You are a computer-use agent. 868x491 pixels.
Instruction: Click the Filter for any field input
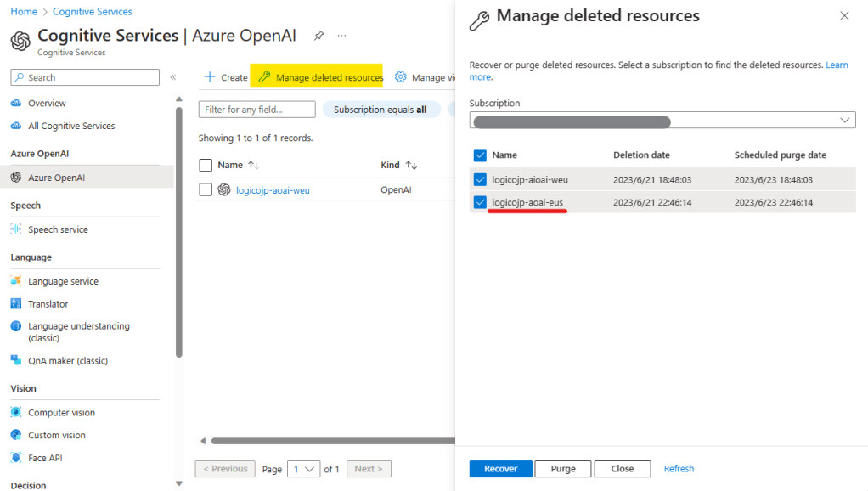click(256, 110)
